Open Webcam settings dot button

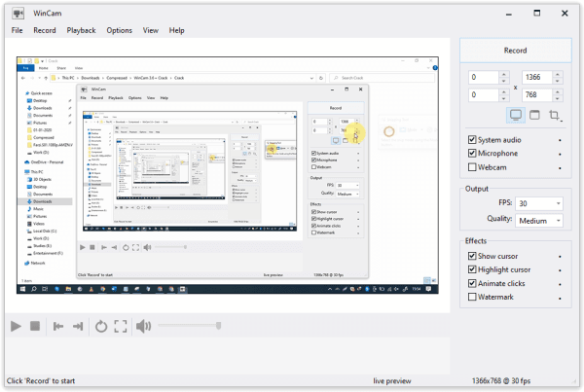pyautogui.click(x=560, y=168)
